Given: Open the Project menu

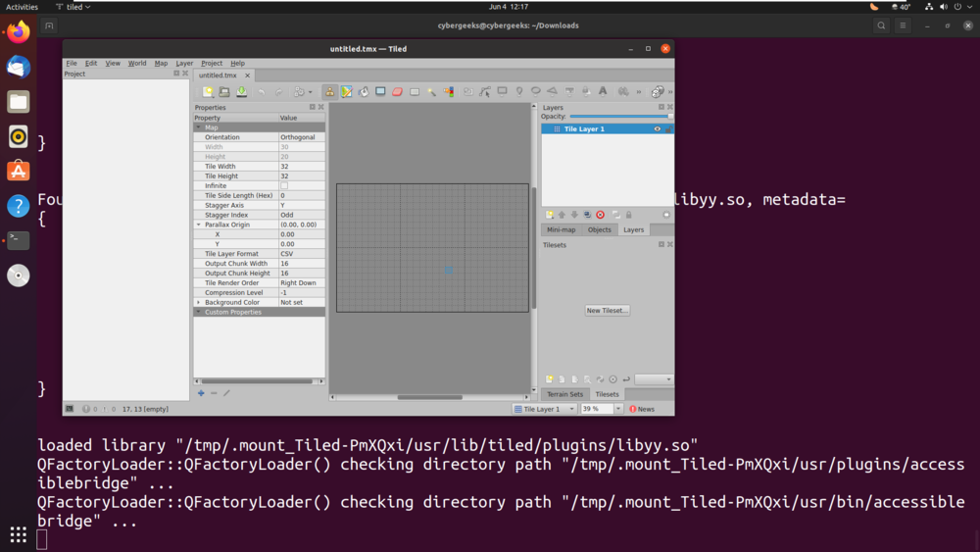Looking at the screenshot, I should (x=212, y=63).
